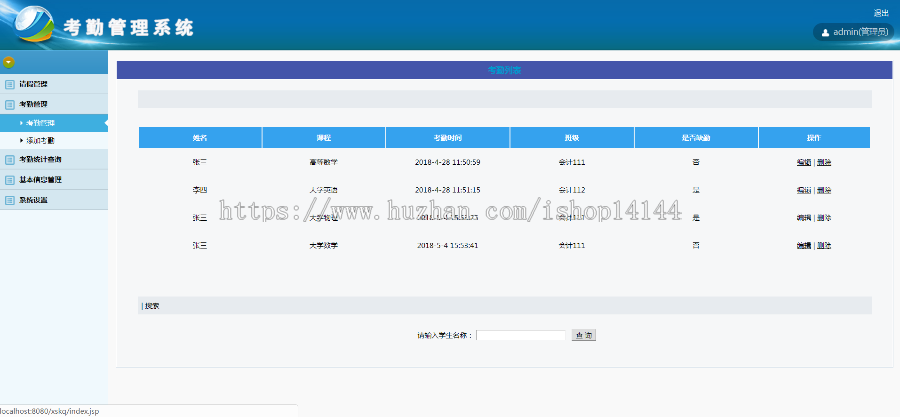Click the round yellow collapse arrow atop sidebar
Image resolution: width=900 pixels, height=417 pixels.
click(9, 62)
